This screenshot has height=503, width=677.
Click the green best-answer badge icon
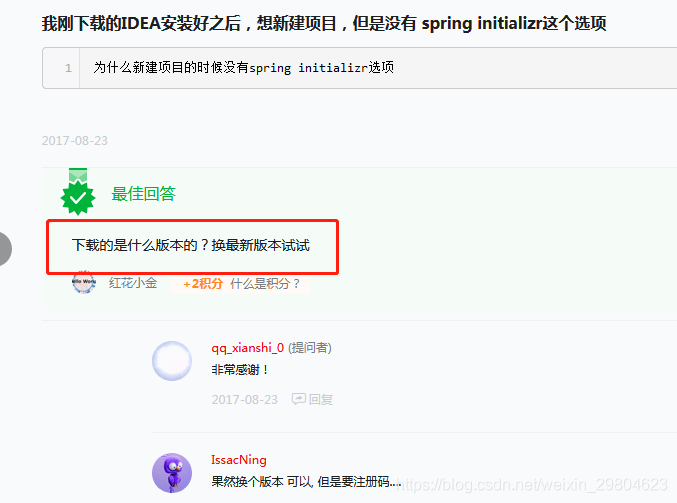click(78, 192)
